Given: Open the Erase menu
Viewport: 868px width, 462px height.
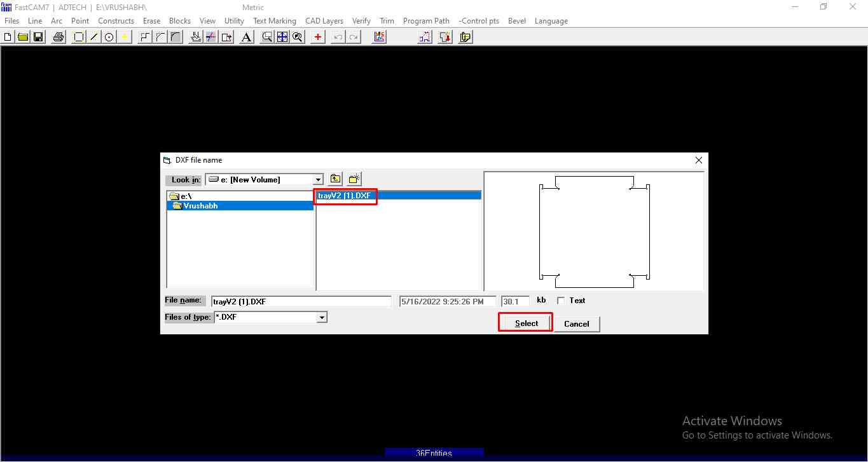Looking at the screenshot, I should [x=151, y=21].
